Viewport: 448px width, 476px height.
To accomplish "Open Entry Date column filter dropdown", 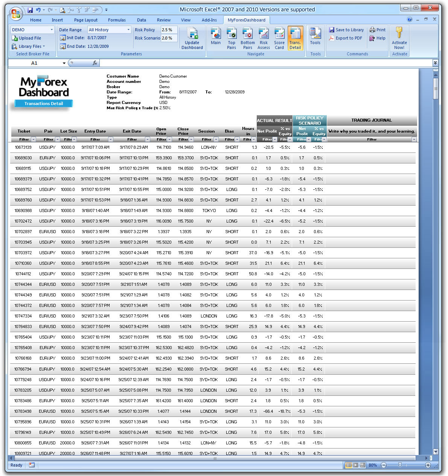I will point(110,139).
